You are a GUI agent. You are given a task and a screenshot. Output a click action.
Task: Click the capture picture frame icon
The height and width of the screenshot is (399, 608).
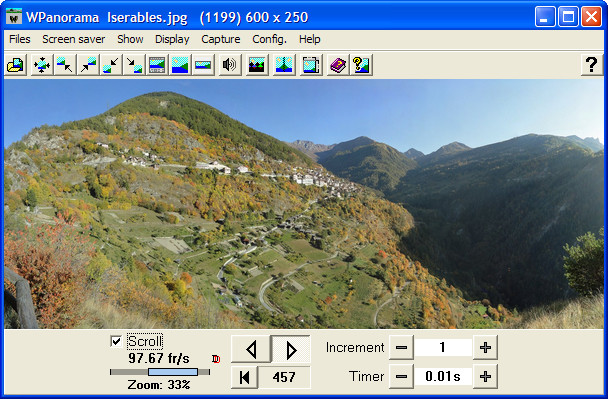click(311, 64)
